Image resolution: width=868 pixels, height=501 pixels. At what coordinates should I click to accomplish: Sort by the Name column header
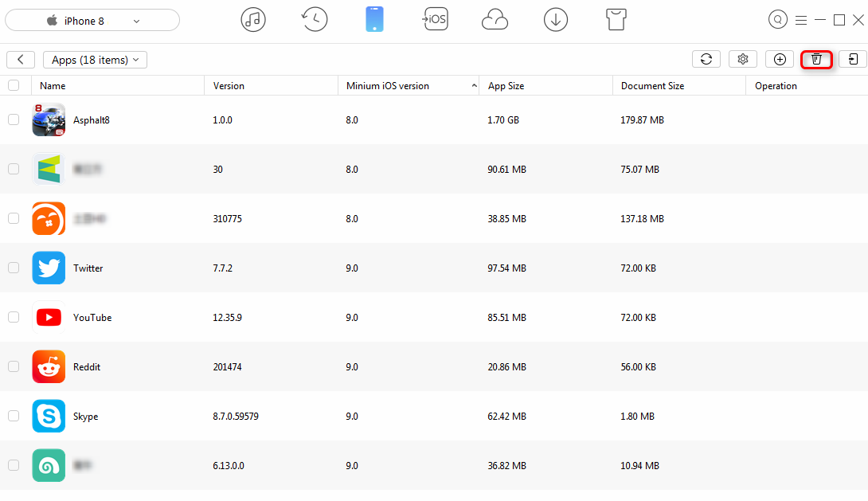(53, 86)
